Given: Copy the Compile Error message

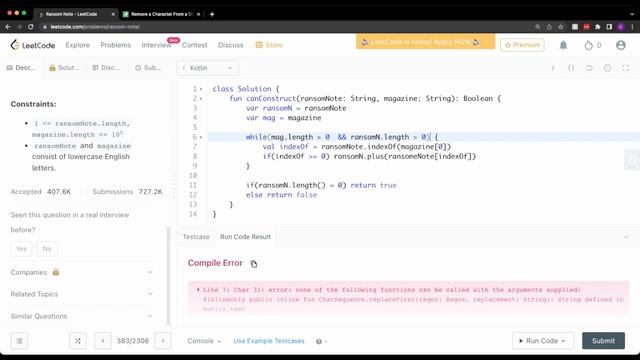Looking at the screenshot, I should click(254, 264).
